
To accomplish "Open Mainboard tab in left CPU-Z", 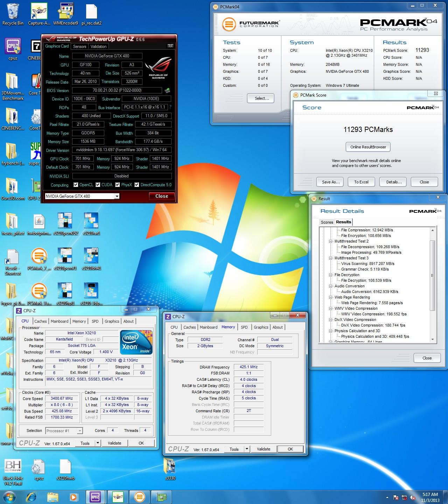I will point(59,321).
